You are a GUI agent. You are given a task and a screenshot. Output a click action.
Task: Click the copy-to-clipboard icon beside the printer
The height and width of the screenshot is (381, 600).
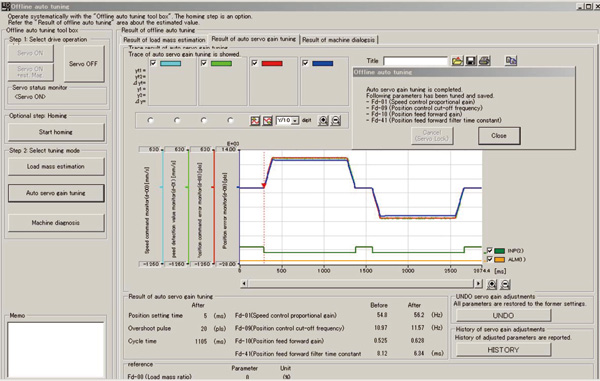pyautogui.click(x=511, y=60)
